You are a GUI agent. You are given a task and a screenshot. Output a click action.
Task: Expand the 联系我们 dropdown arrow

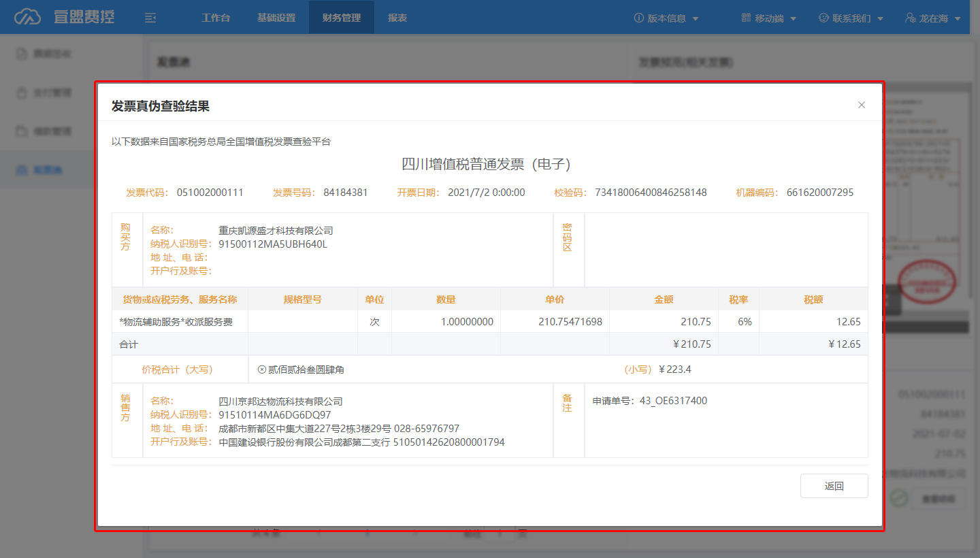(881, 18)
